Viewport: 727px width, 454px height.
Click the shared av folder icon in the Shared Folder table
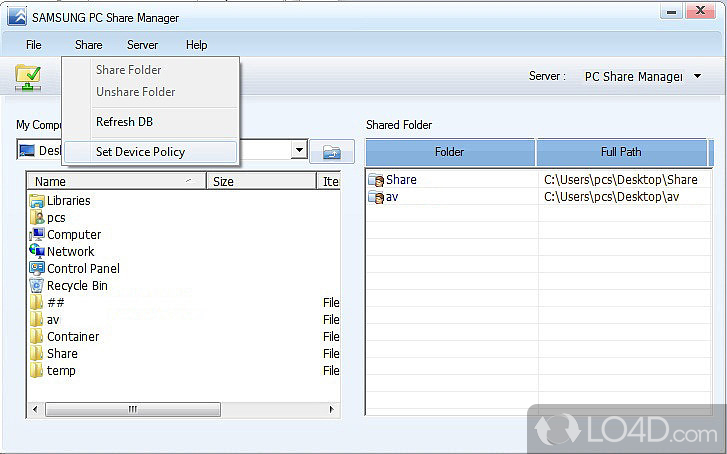coord(376,197)
